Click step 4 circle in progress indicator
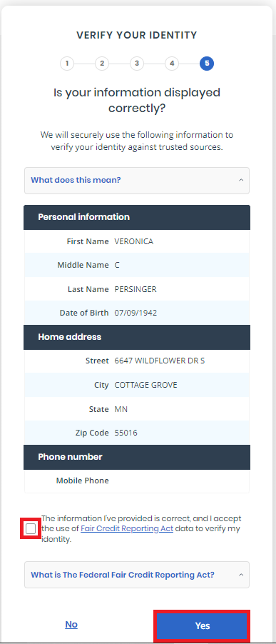 [172, 64]
